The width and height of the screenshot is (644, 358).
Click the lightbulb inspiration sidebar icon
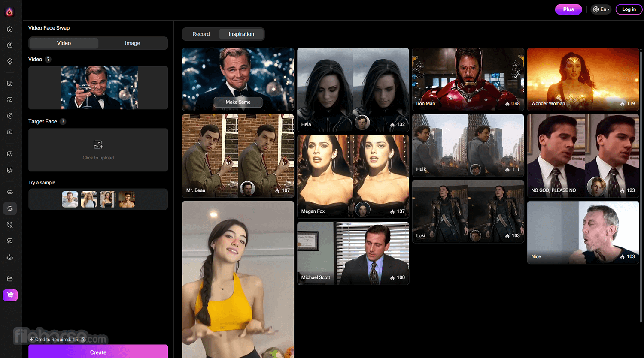(10, 62)
